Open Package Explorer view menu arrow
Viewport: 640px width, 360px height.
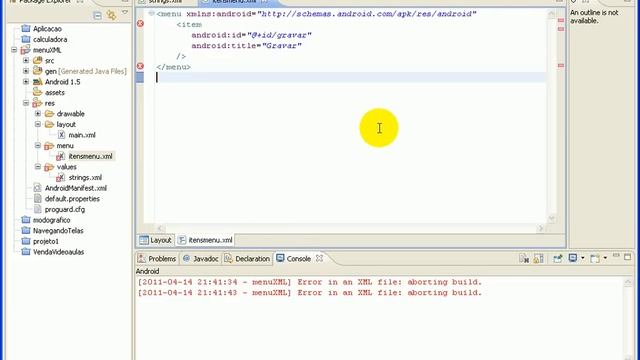click(125, 13)
